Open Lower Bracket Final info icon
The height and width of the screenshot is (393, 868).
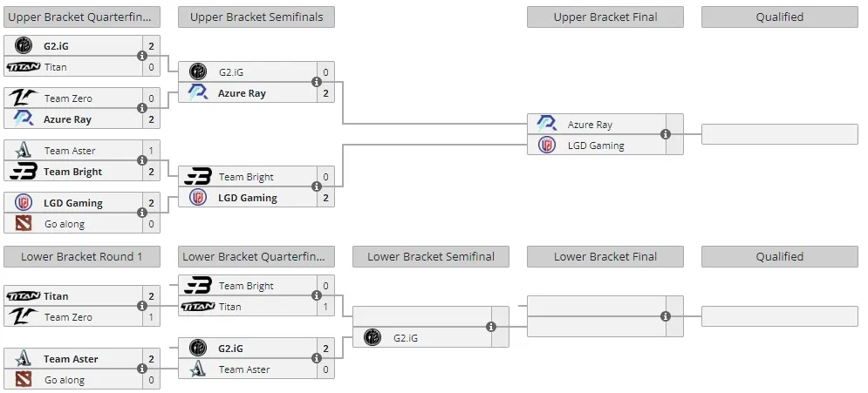[666, 316]
